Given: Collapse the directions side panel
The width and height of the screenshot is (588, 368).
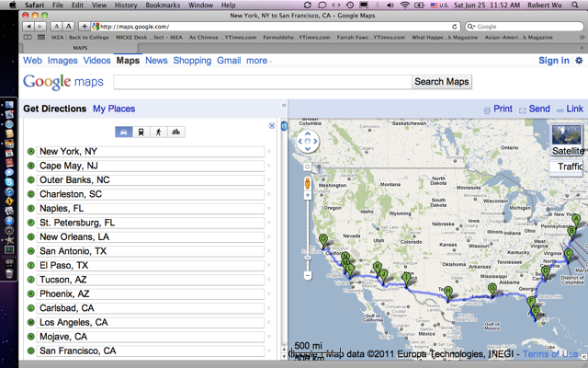Looking at the screenshot, I should 284,105.
